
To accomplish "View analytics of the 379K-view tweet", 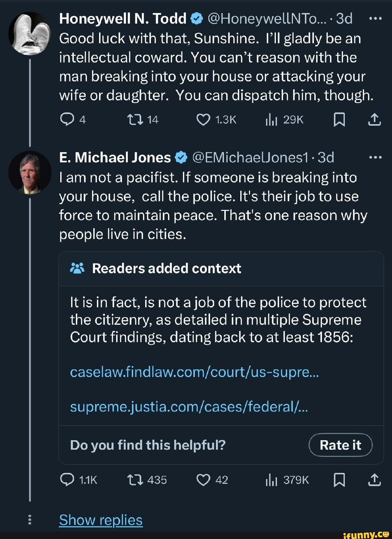I will [x=271, y=480].
